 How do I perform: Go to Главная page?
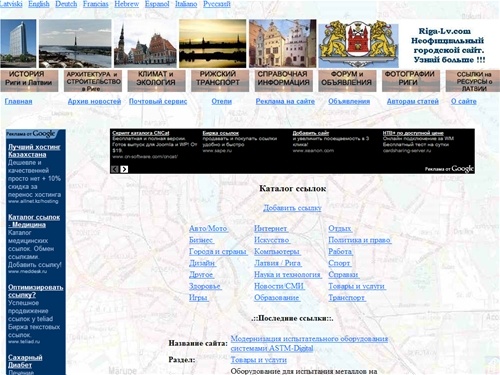coord(18,101)
